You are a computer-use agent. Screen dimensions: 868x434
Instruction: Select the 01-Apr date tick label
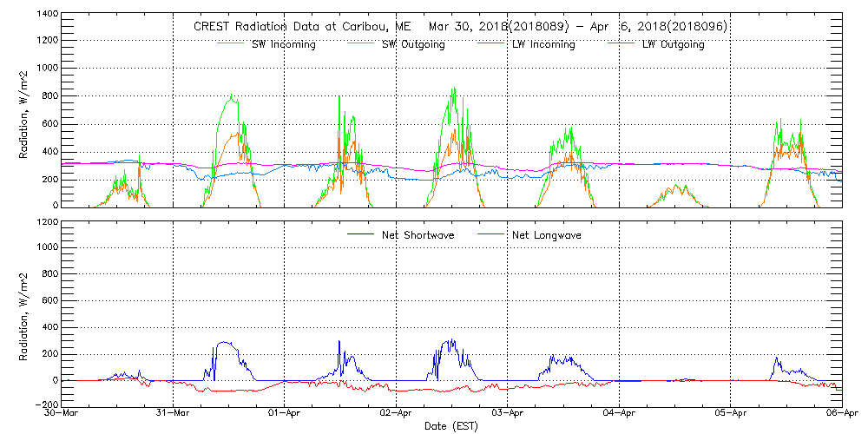click(286, 414)
